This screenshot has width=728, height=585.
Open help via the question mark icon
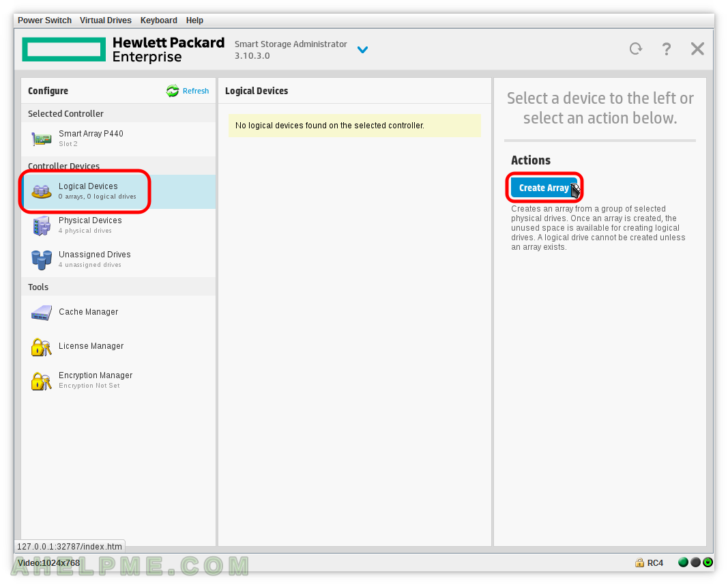pos(666,48)
